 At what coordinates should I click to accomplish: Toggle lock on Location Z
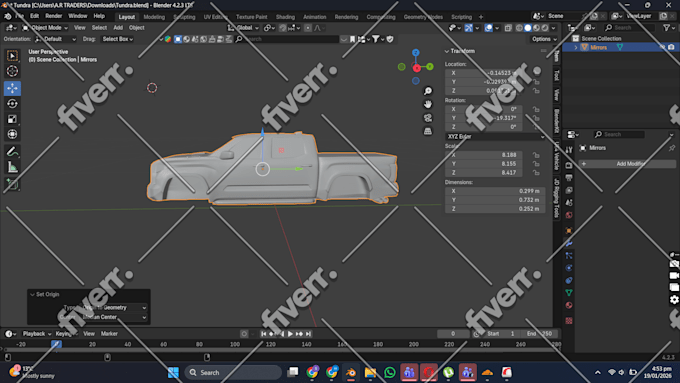[536, 91]
